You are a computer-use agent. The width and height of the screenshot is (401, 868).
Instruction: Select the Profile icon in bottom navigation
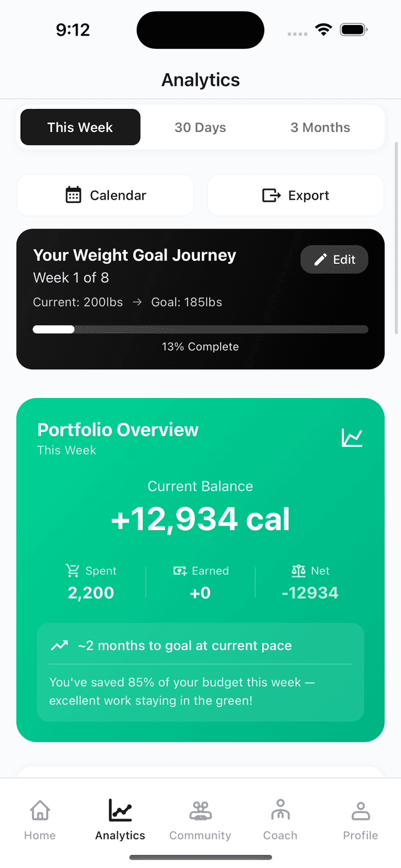pyautogui.click(x=360, y=810)
